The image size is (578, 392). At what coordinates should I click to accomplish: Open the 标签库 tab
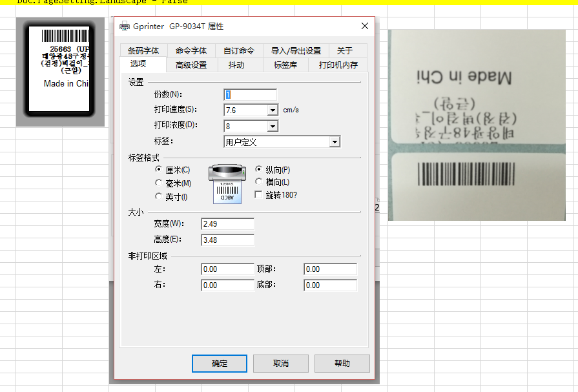(x=285, y=65)
